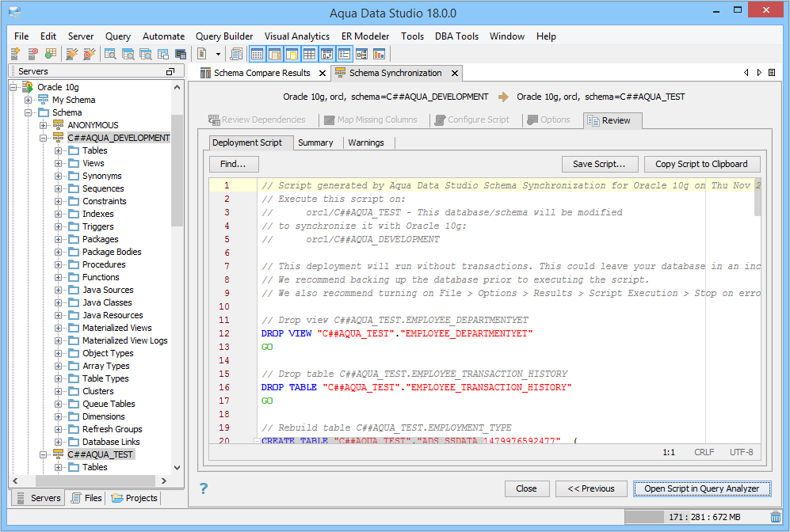Click the third window-with-magnifier toolbar icon

(x=146, y=53)
